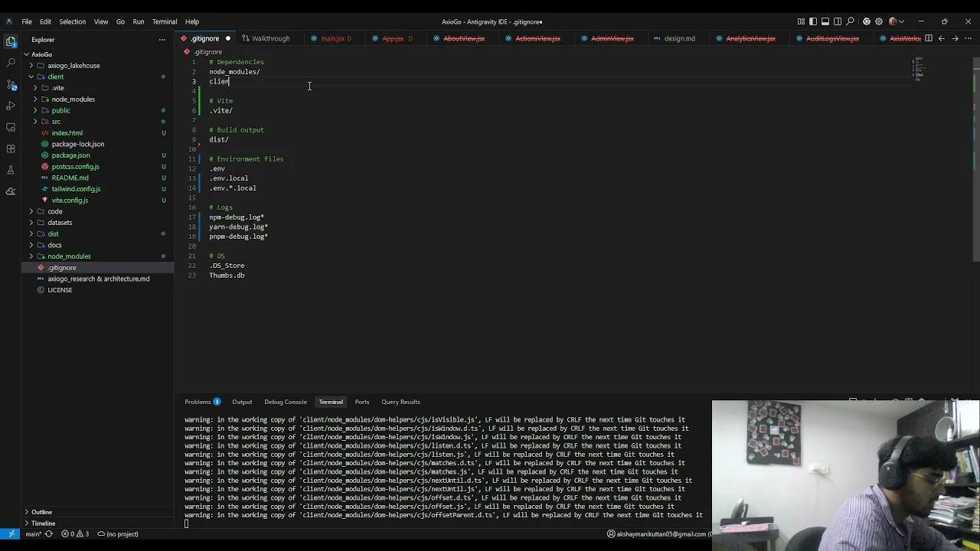Open the Output panel tab

point(242,402)
